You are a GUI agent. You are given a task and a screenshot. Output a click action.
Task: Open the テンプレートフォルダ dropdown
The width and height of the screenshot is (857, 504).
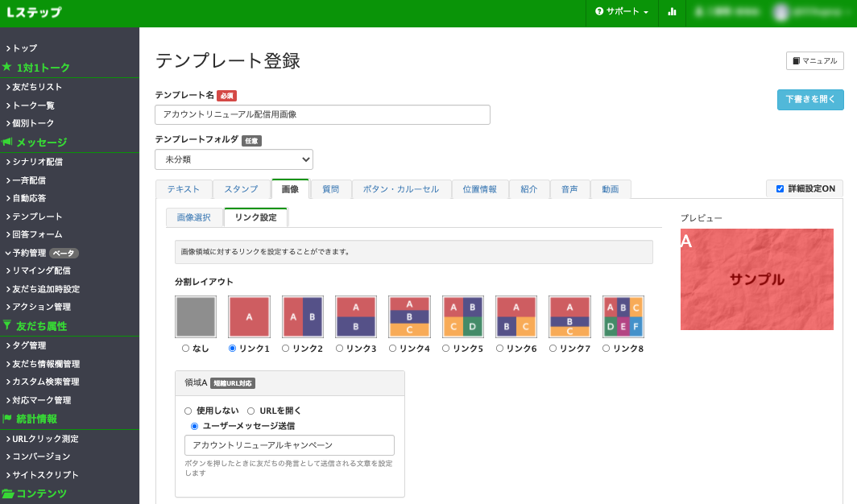click(234, 159)
